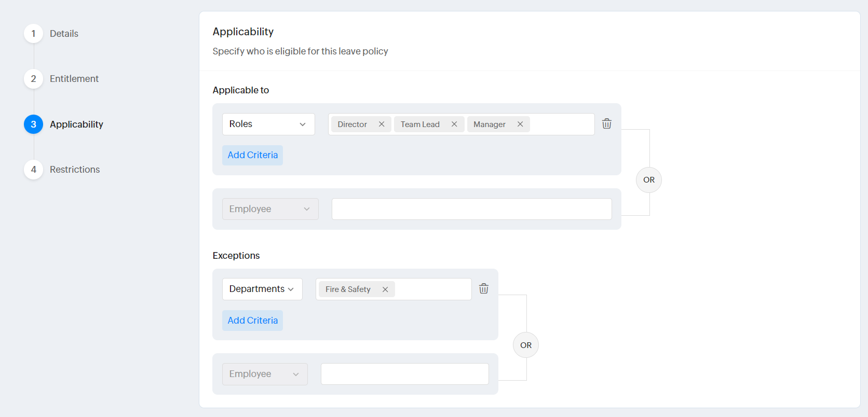Remove the Fire & Safety department tag
The height and width of the screenshot is (417, 868).
click(385, 289)
